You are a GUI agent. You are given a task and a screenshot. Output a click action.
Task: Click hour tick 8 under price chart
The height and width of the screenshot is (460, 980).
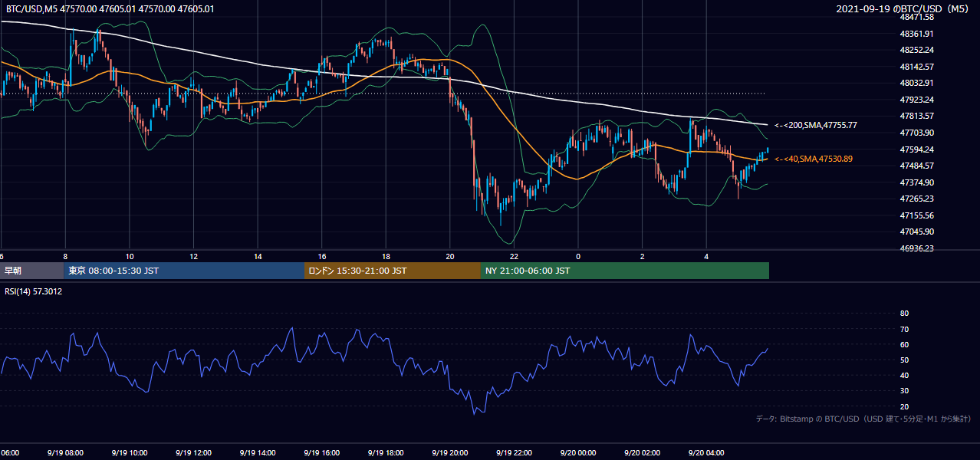point(65,256)
